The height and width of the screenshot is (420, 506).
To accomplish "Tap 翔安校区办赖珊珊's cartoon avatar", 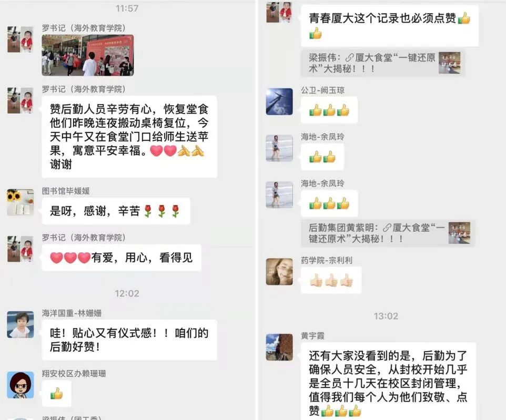I will [x=21, y=385].
